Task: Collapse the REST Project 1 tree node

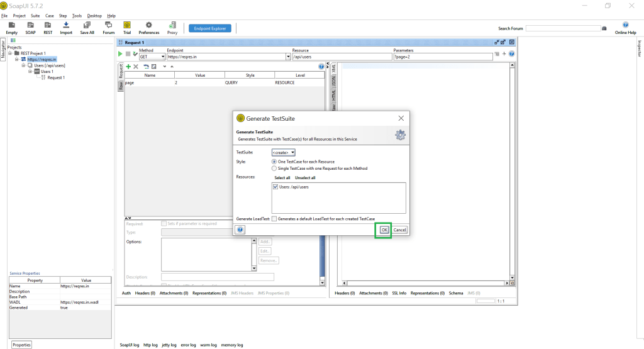Action: coord(10,53)
